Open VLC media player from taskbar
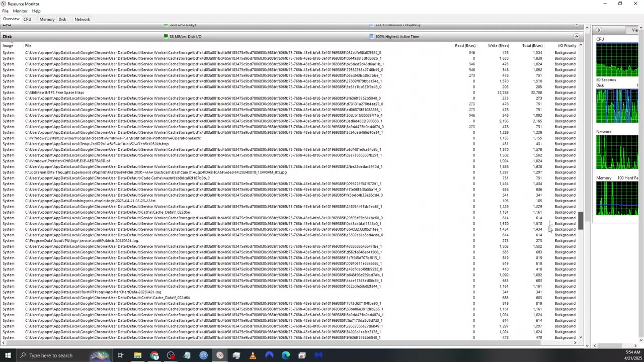This screenshot has height=362, width=644. 253,355
